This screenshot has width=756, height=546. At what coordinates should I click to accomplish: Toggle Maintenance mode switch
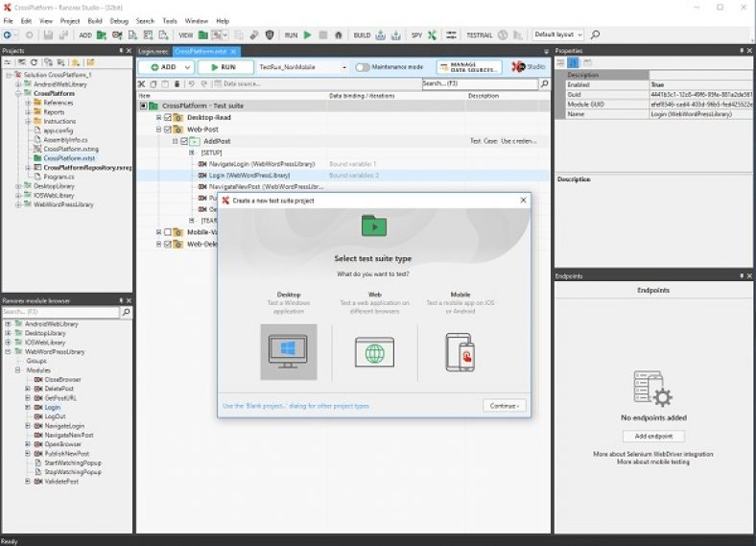(x=363, y=67)
